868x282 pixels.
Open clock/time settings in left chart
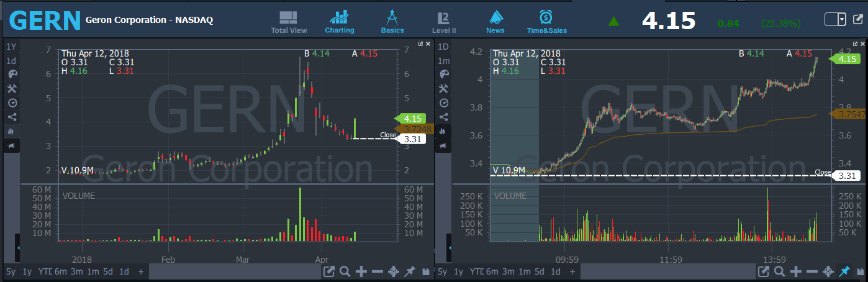tap(11, 102)
